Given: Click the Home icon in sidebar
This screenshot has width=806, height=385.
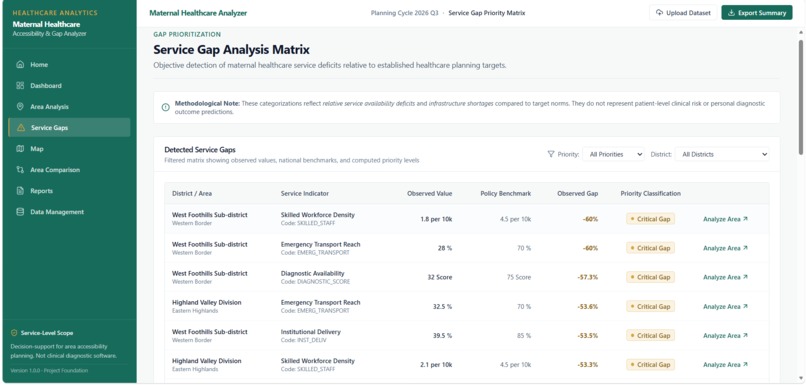Looking at the screenshot, I should (x=20, y=65).
